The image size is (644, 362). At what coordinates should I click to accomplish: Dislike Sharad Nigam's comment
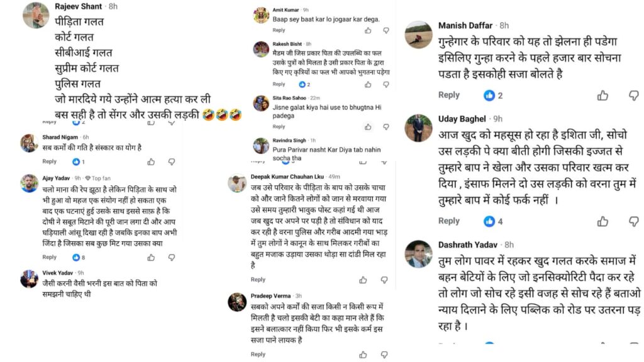tap(171, 162)
